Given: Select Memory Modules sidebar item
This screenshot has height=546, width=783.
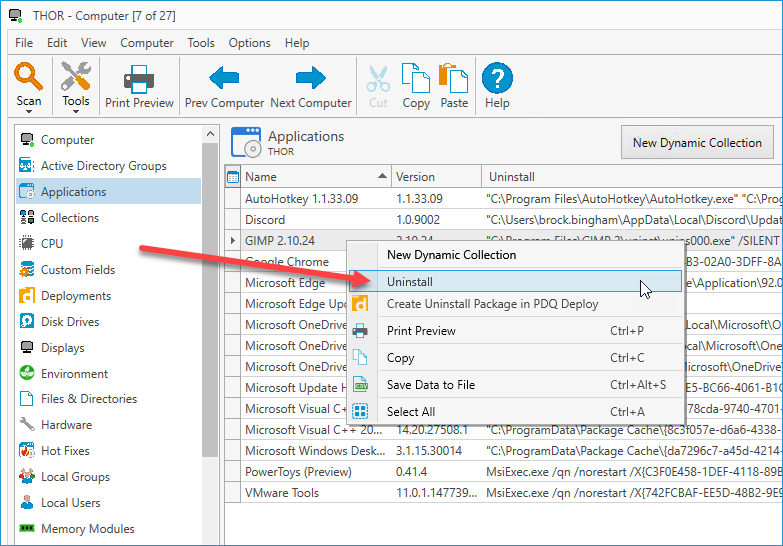Looking at the screenshot, I should tap(108, 529).
